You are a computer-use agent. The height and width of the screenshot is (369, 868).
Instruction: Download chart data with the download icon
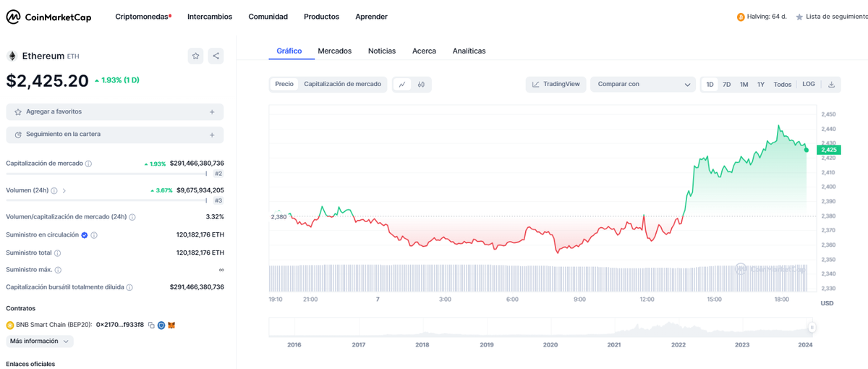(x=831, y=85)
